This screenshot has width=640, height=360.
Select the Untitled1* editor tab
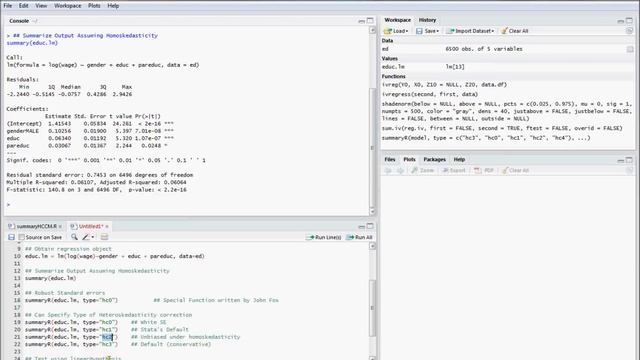click(x=91, y=226)
